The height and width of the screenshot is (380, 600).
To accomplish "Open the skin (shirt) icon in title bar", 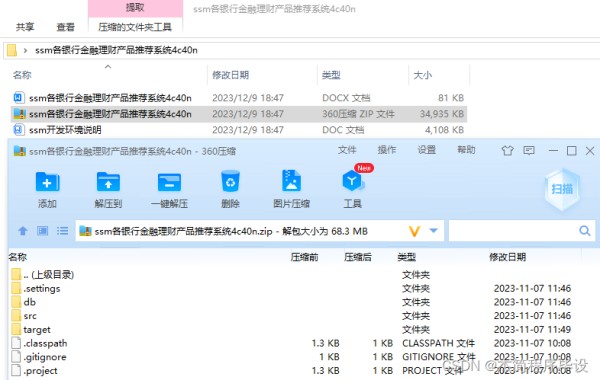I will coord(507,150).
